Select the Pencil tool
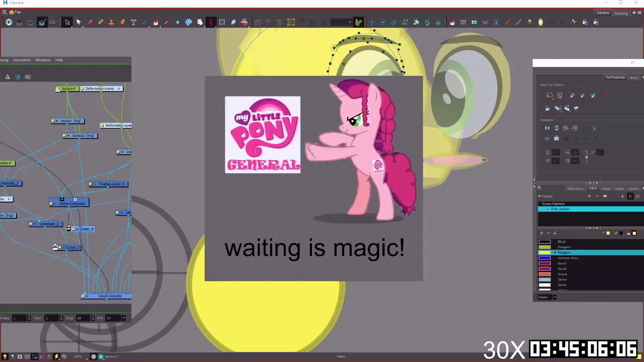The width and height of the screenshot is (644, 362). (x=101, y=22)
